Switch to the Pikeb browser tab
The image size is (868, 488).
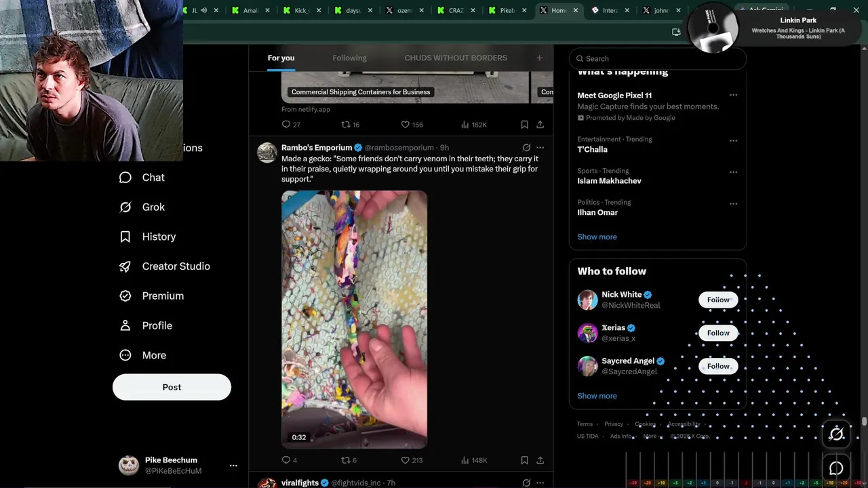click(507, 10)
